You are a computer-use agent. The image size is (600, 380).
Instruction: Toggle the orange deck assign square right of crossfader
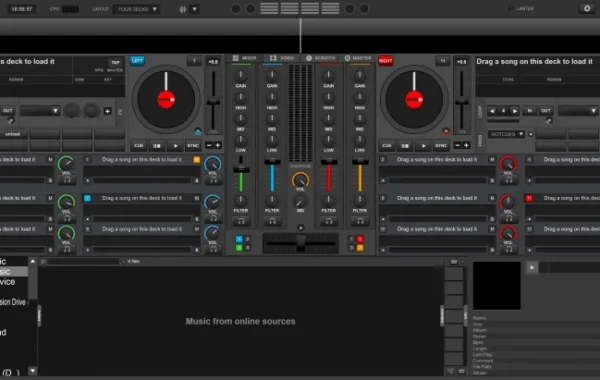pos(360,248)
